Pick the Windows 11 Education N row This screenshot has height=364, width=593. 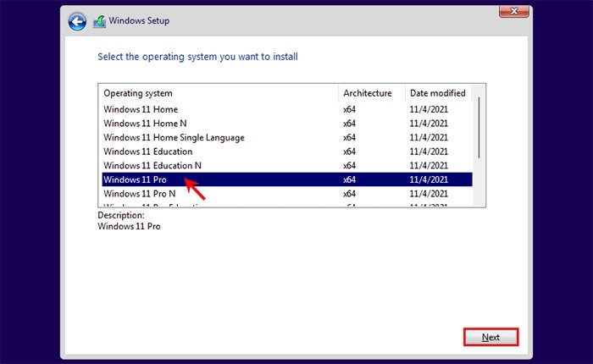click(287, 165)
